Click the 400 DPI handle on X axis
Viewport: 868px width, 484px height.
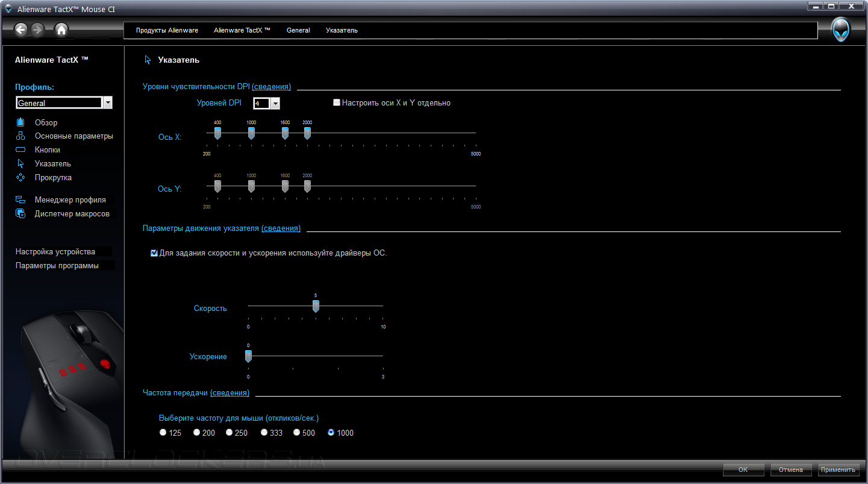point(217,133)
